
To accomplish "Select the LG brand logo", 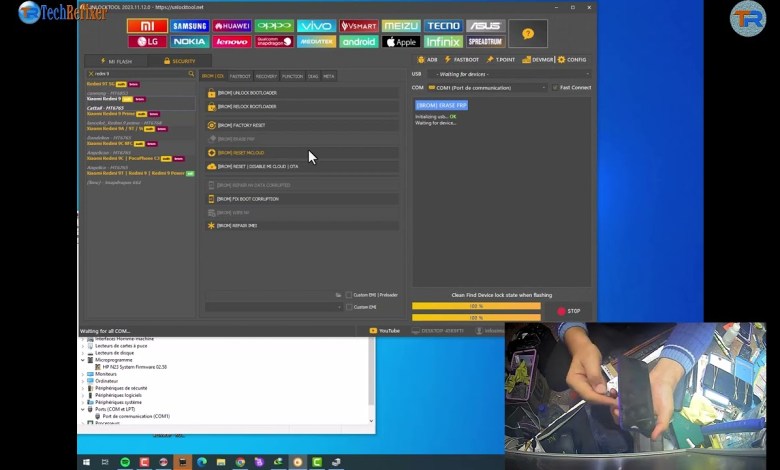I will point(147,42).
